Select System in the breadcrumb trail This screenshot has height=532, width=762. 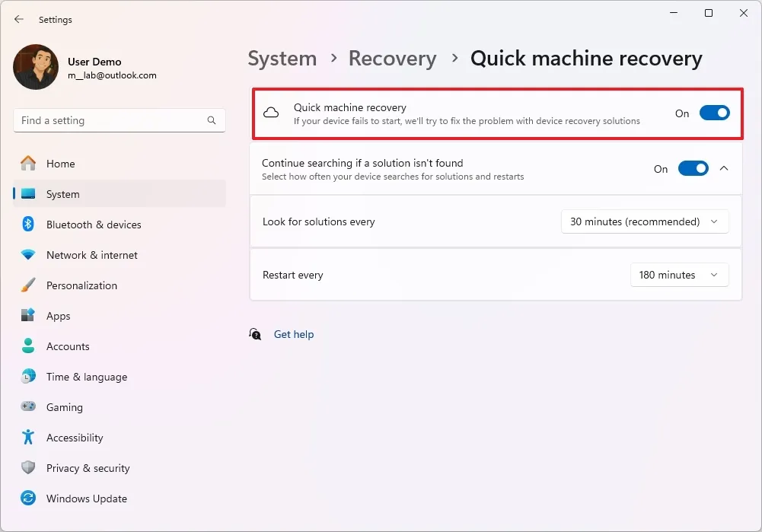[x=282, y=58]
